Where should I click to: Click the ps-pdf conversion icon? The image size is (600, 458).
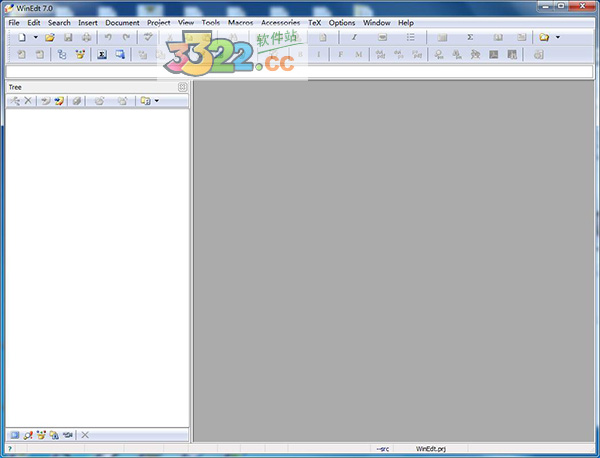point(417,55)
